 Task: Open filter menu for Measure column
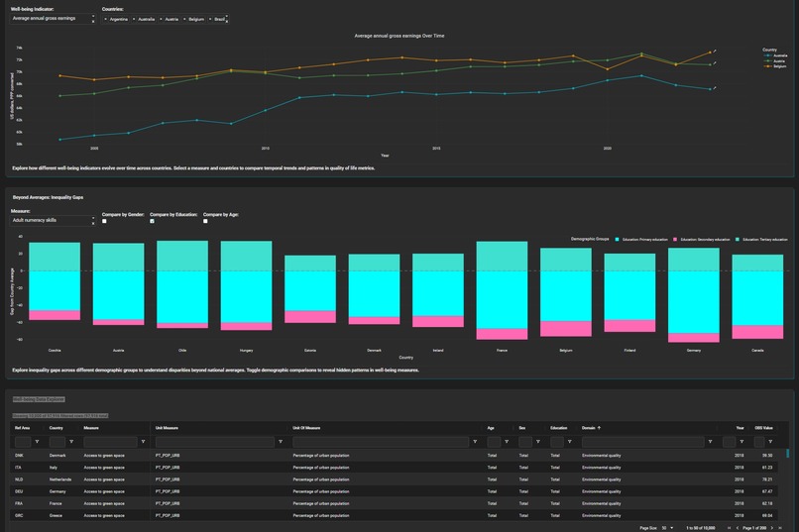pyautogui.click(x=143, y=442)
